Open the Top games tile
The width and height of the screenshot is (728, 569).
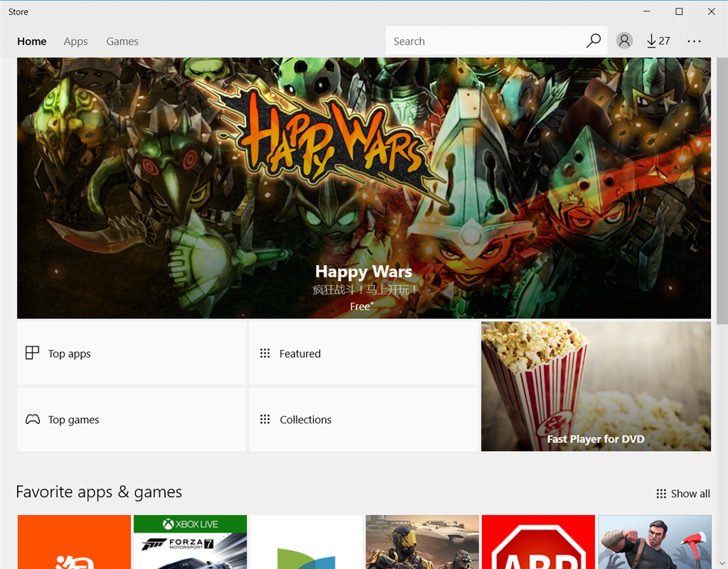(x=132, y=420)
